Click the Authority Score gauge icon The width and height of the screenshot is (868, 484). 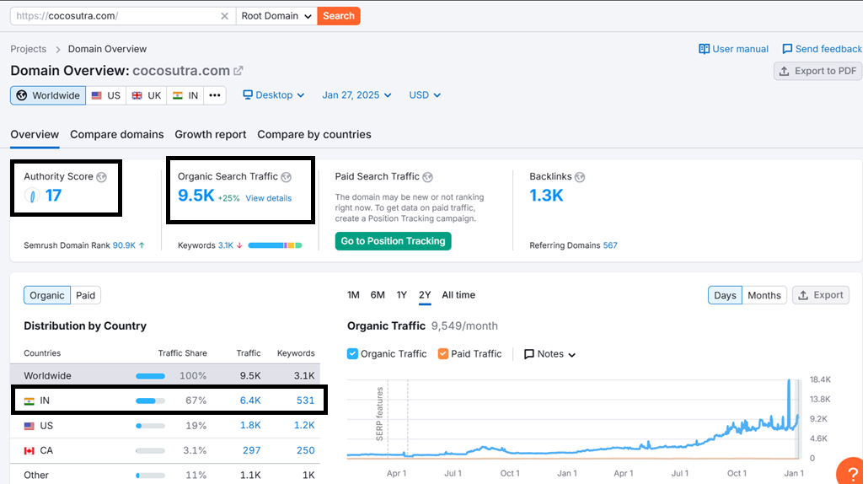point(32,196)
